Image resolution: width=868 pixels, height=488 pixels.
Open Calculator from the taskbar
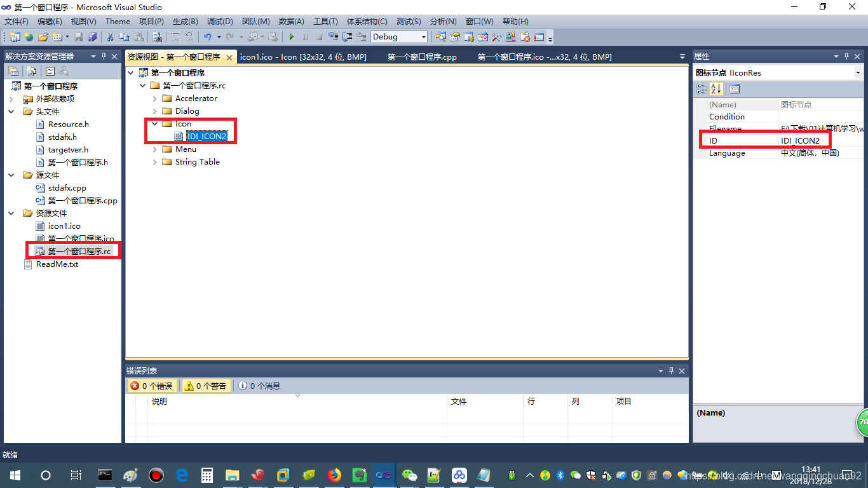tap(207, 475)
